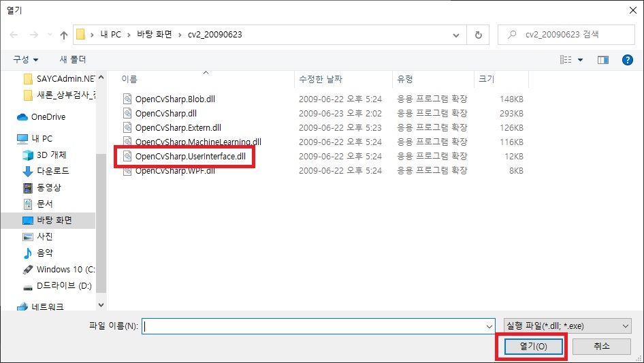Expand the address bar history dropdown
The image size is (644, 363).
[x=456, y=35]
